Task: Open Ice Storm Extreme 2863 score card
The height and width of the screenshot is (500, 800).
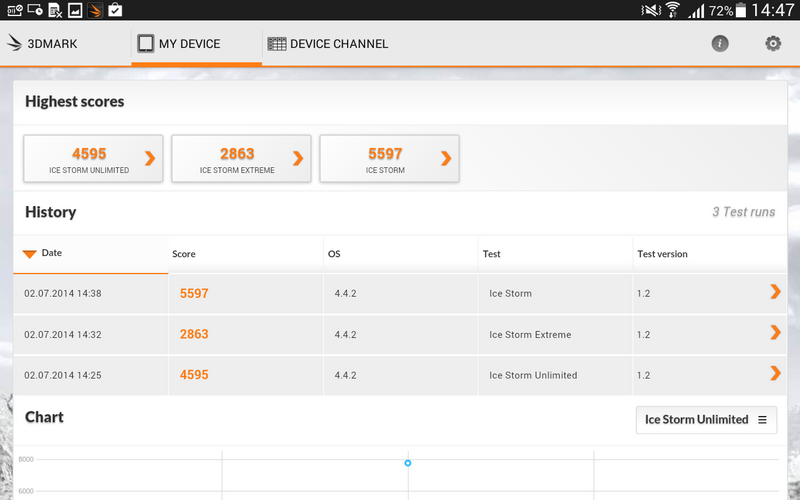Action: (241, 159)
